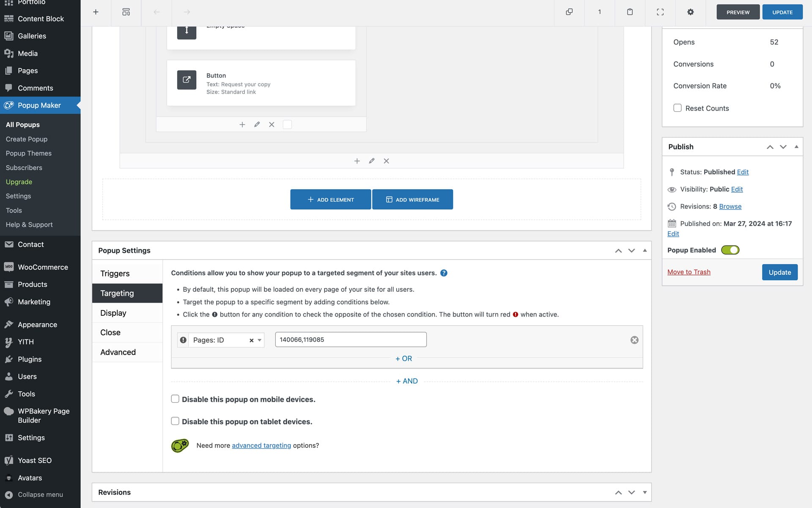Click the conditions help question mark icon

tap(444, 273)
